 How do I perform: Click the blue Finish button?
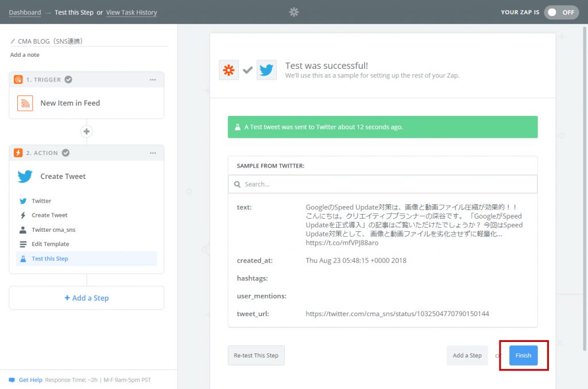click(523, 355)
